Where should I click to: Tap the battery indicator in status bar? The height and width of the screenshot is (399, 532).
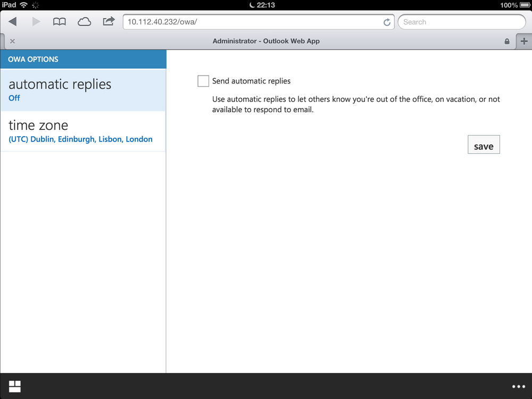525,5
